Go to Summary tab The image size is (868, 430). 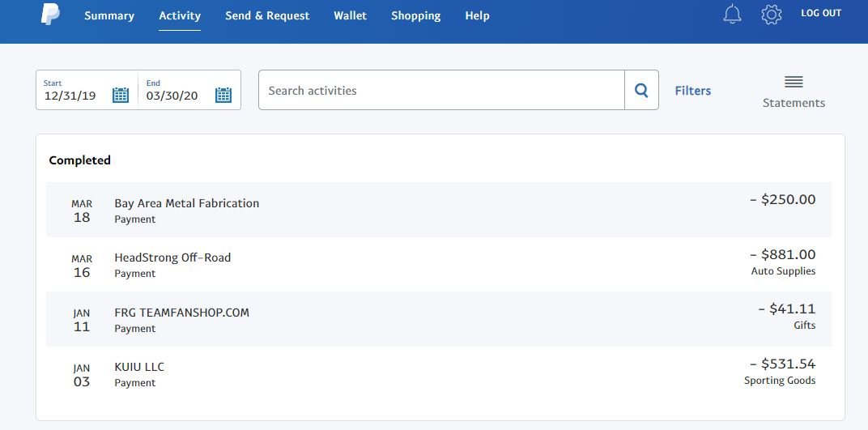point(109,15)
